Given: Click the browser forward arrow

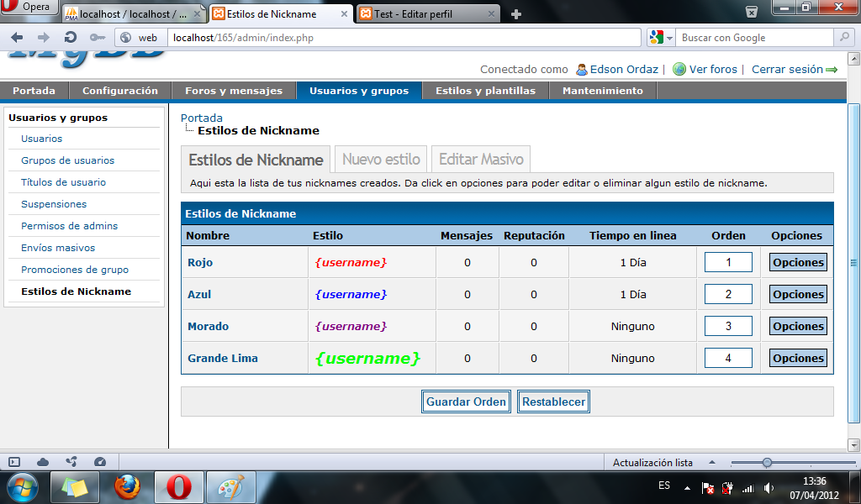Looking at the screenshot, I should click(x=44, y=37).
